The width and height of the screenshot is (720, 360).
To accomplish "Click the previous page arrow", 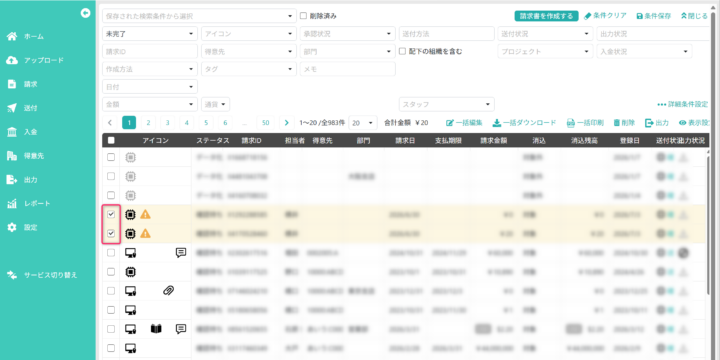I will pos(110,123).
